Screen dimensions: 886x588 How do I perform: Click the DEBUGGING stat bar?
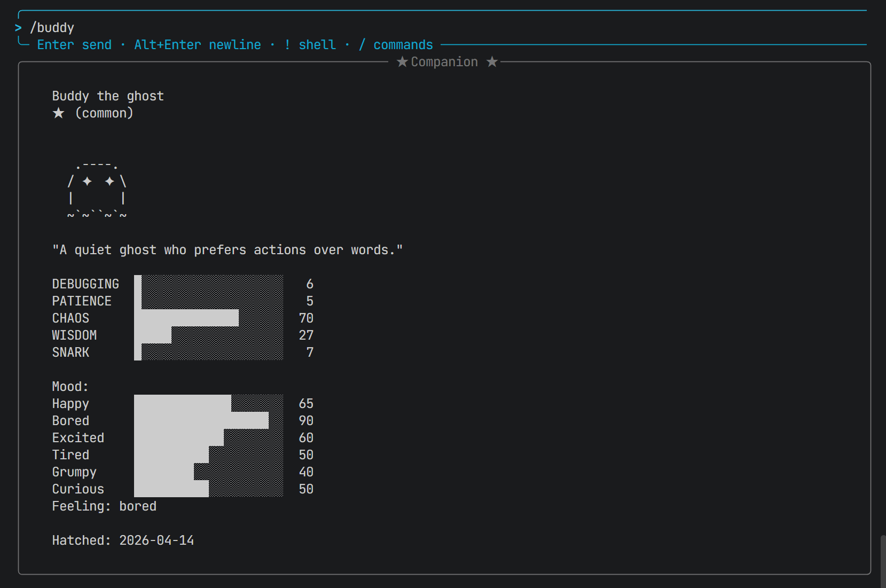(209, 284)
